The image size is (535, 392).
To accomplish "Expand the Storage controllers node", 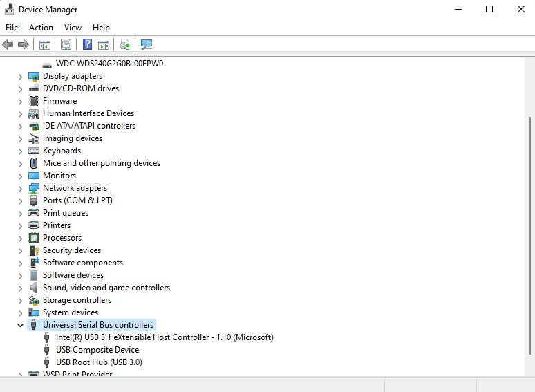I will point(20,301).
